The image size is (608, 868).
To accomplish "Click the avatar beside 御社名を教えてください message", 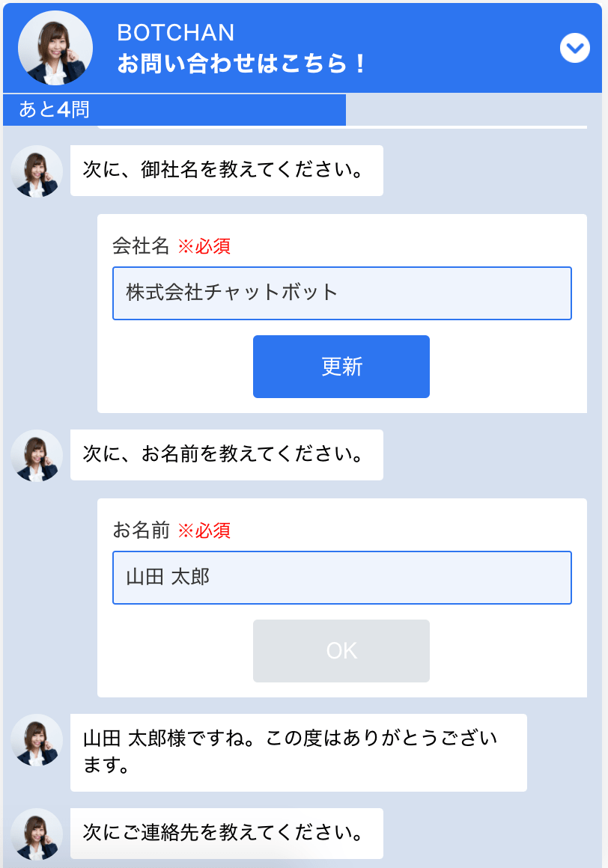I will [37, 171].
